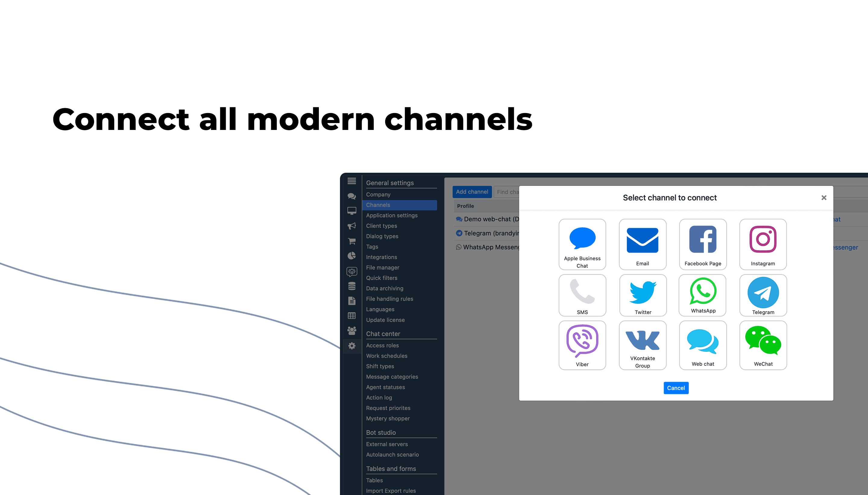Choose the Viber channel tile
Viewport: 868px width, 495px height.
coord(582,345)
